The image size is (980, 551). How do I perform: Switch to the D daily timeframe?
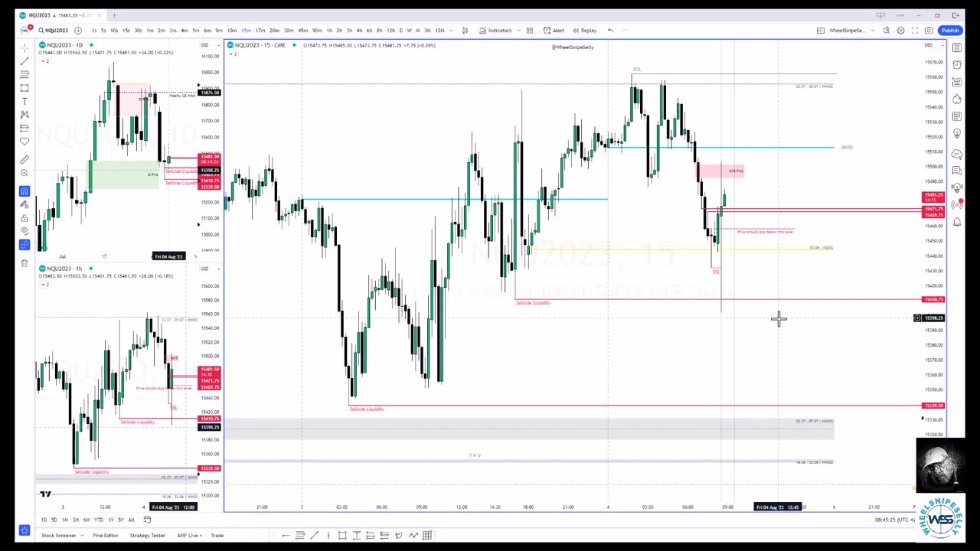401,31
